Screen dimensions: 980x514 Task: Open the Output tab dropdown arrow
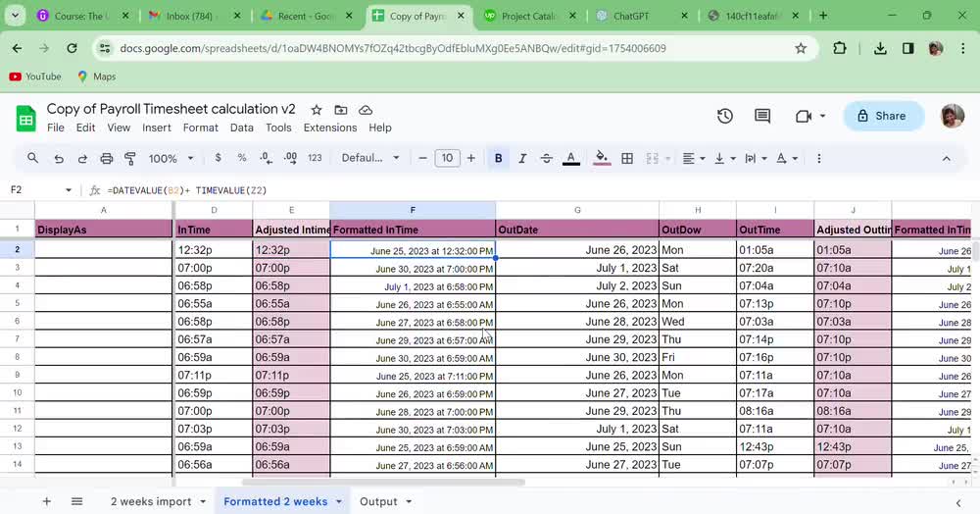[x=409, y=501]
